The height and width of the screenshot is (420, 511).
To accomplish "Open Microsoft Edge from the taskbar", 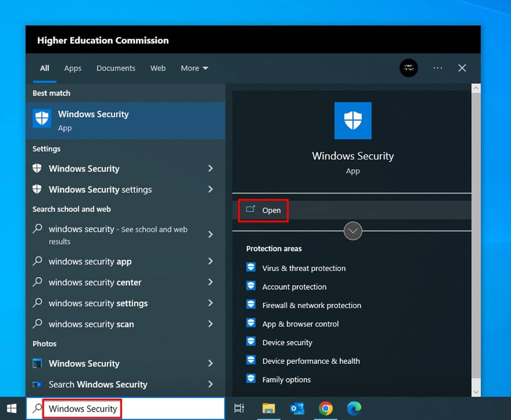I will (x=354, y=408).
